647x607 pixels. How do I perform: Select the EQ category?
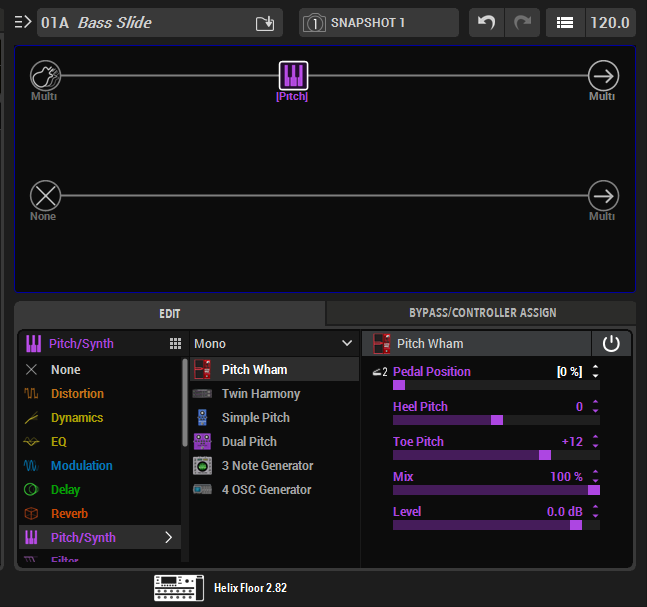[x=100, y=442]
